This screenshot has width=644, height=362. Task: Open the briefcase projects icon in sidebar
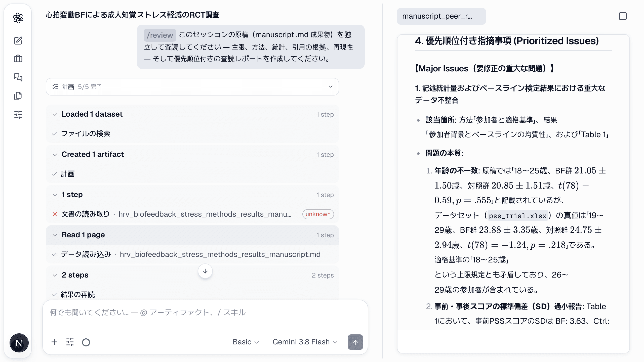click(x=18, y=59)
